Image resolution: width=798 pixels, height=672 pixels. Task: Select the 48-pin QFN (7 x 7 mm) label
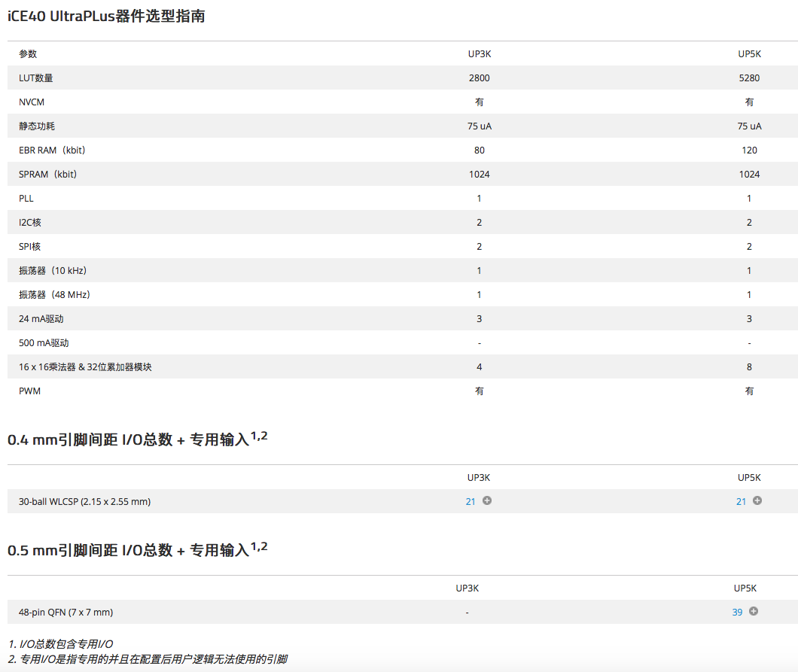(x=65, y=612)
